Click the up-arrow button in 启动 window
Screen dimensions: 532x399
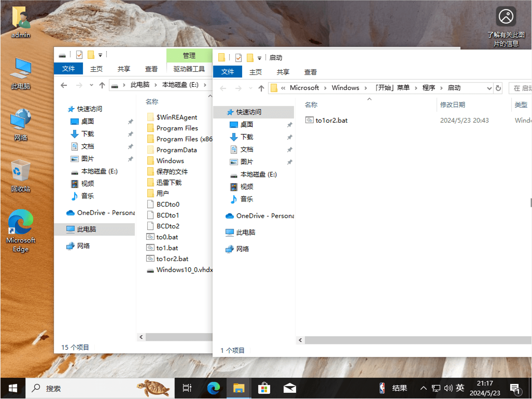click(x=261, y=88)
